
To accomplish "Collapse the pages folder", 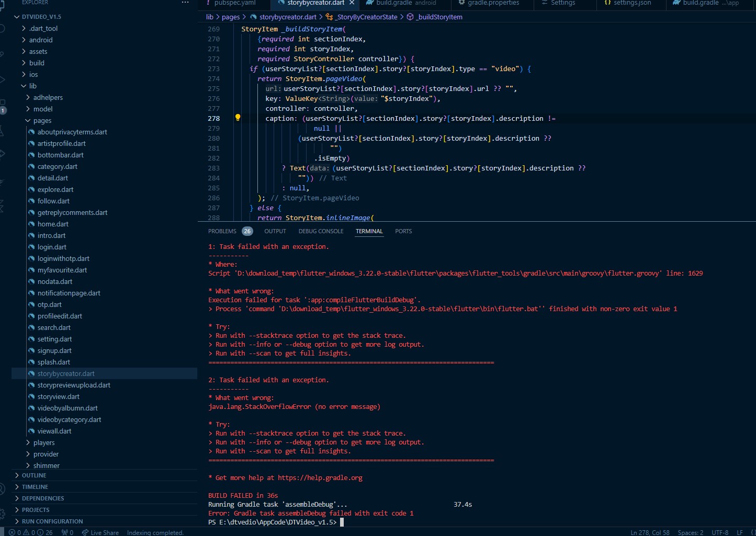I will tap(28, 120).
